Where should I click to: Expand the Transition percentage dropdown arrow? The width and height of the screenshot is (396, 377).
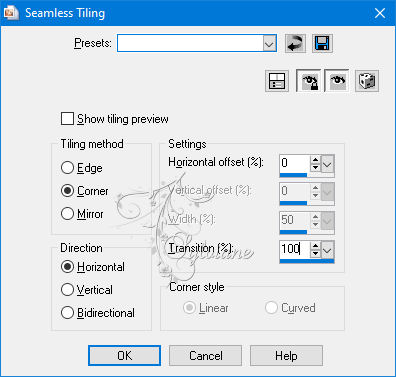click(x=327, y=250)
